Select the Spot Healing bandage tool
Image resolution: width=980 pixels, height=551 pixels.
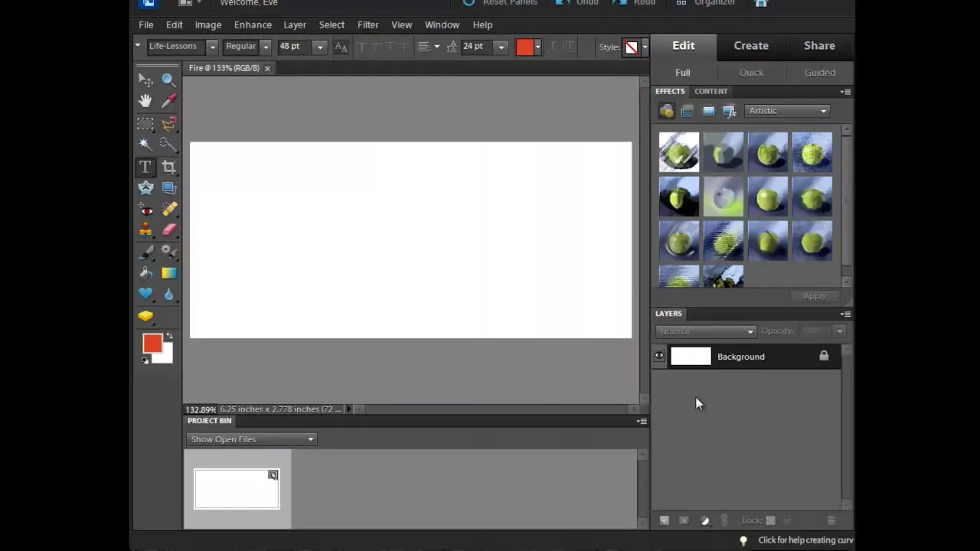click(168, 209)
